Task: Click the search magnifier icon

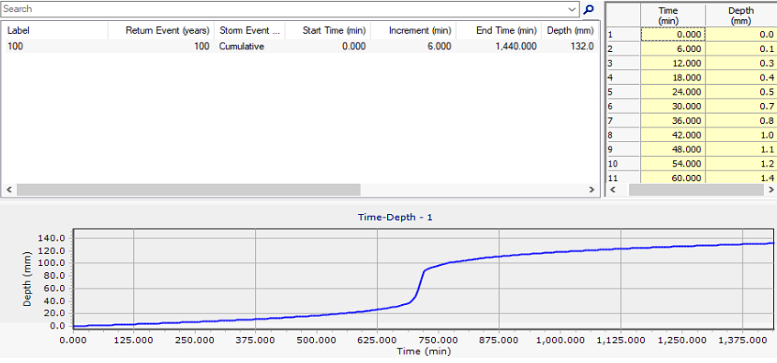Action: click(x=589, y=9)
